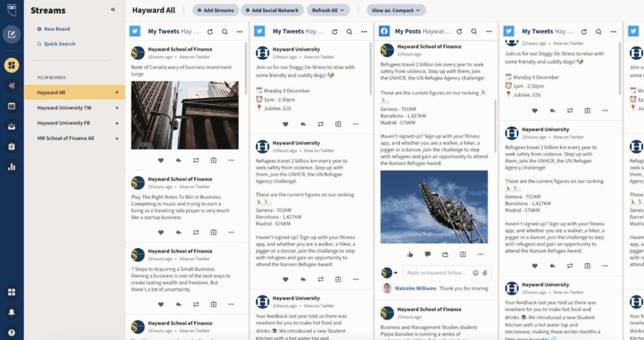
Task: Open the help question mark icon
Action: pos(11,332)
